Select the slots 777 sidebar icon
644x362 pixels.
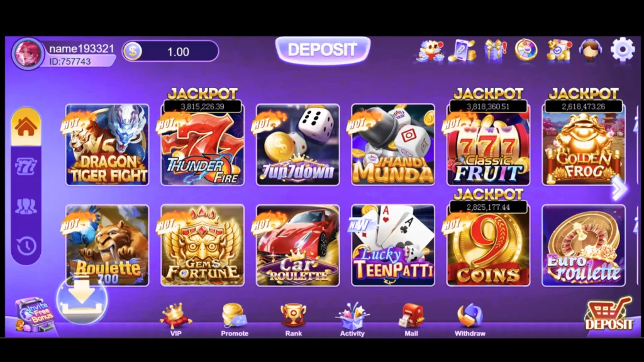(x=26, y=167)
